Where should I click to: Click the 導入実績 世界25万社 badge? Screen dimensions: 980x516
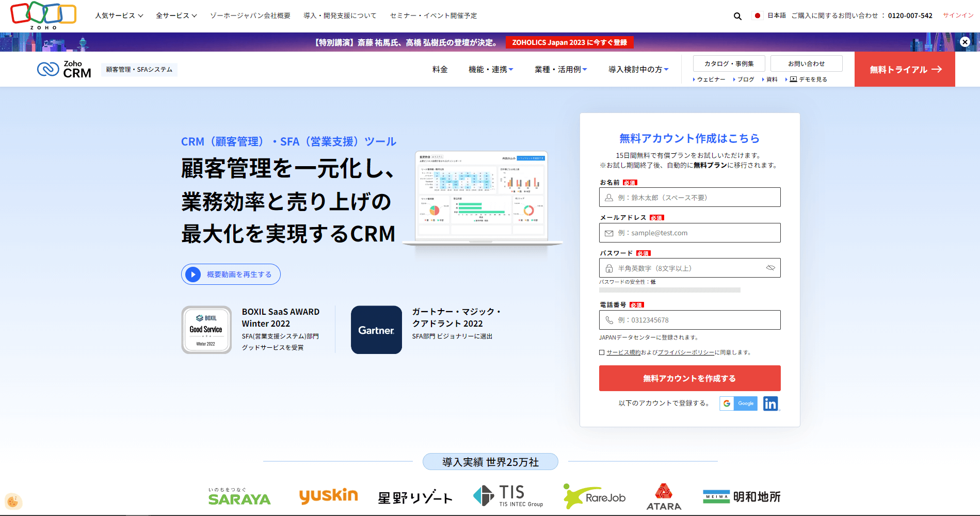tap(490, 462)
